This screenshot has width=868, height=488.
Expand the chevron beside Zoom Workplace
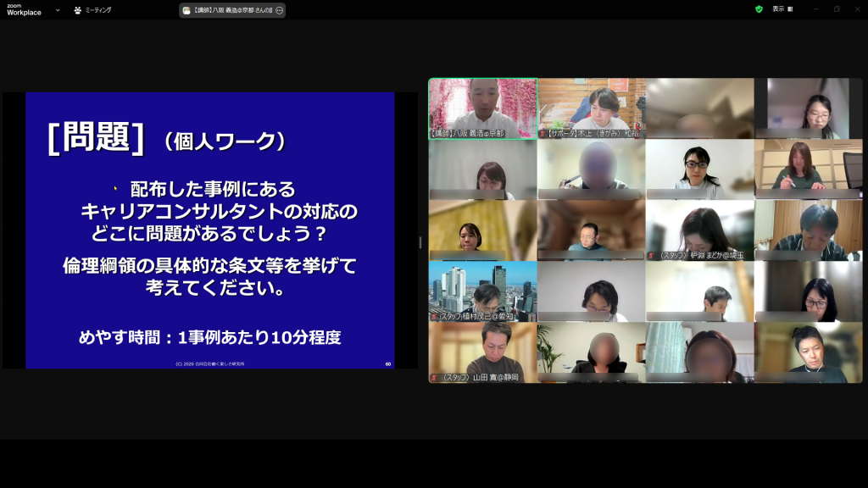coord(58,10)
